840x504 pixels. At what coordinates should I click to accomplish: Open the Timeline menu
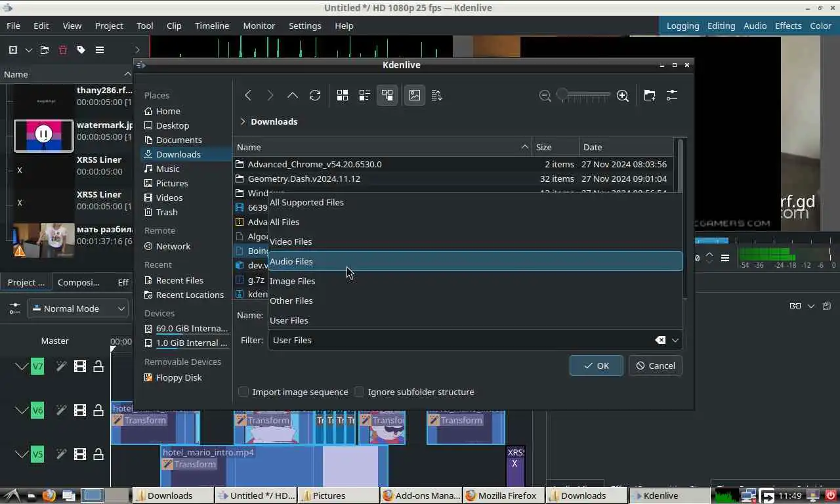coord(212,26)
